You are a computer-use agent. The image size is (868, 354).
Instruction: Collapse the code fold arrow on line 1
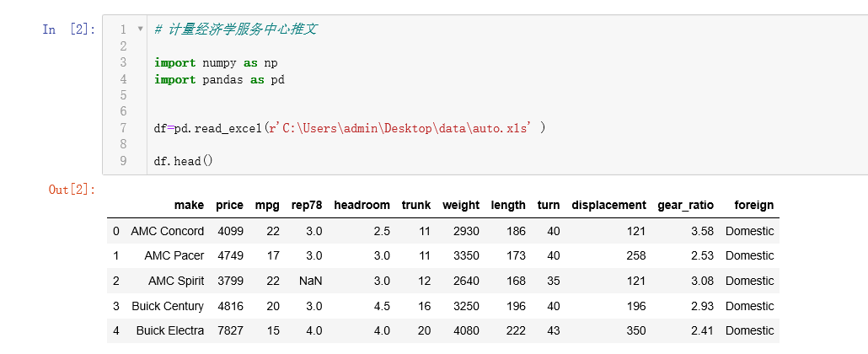(140, 29)
